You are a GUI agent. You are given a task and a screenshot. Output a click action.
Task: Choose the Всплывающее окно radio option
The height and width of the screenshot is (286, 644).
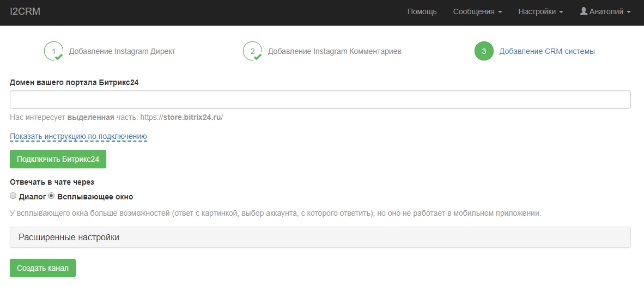[52, 196]
